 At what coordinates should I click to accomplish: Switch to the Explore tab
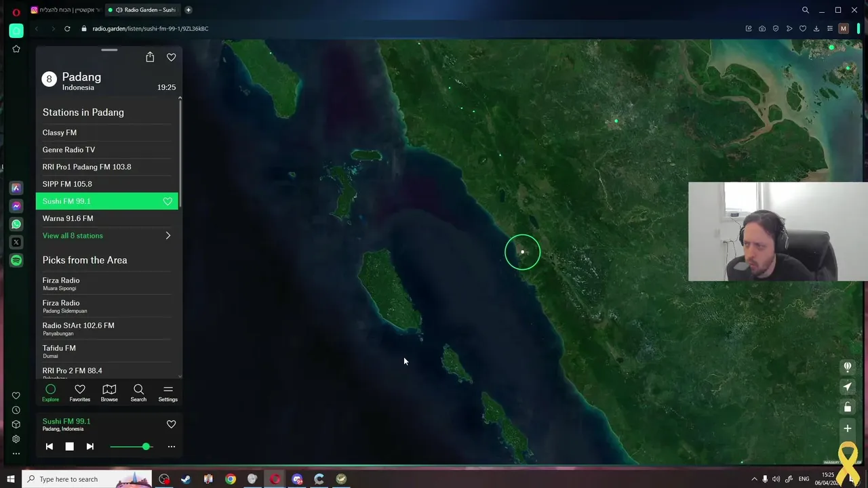[50, 392]
